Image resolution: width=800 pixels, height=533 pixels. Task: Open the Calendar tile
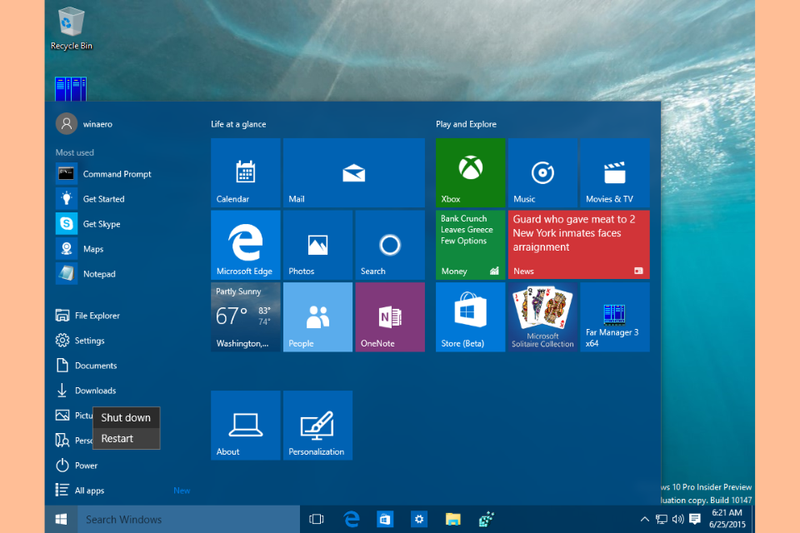[x=245, y=172]
